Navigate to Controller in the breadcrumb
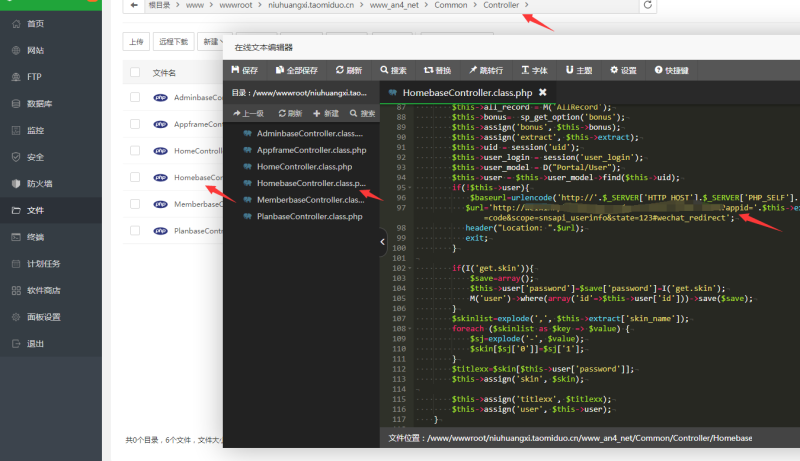The height and width of the screenshot is (461, 800). 501,5
